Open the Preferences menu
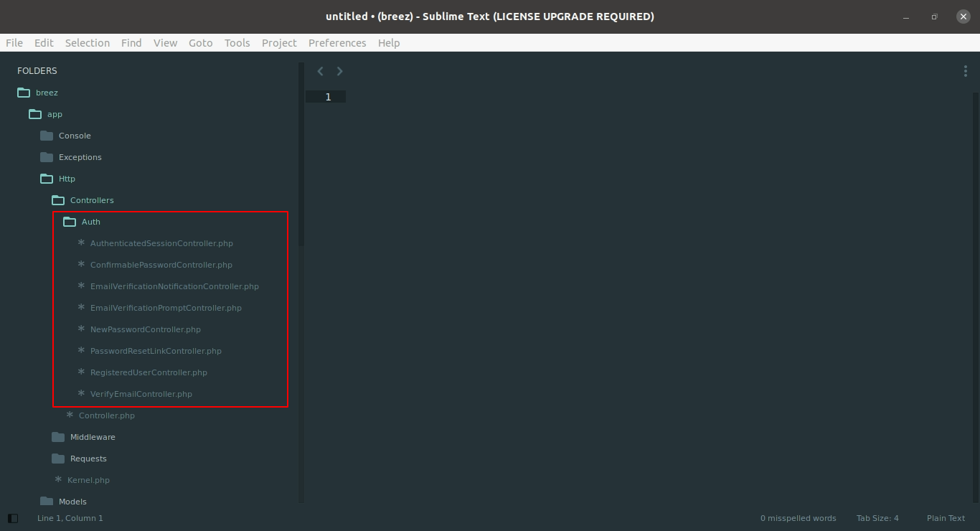This screenshot has height=531, width=980. click(337, 43)
